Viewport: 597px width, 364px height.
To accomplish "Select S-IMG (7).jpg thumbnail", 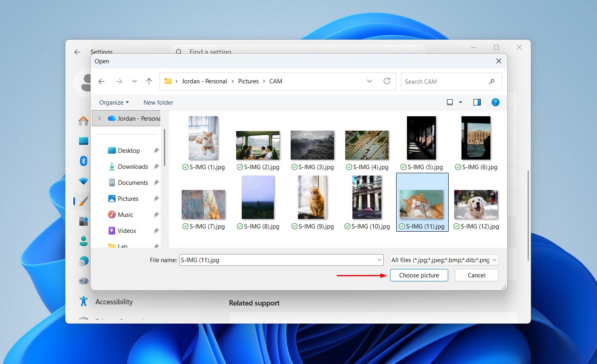I will [203, 204].
